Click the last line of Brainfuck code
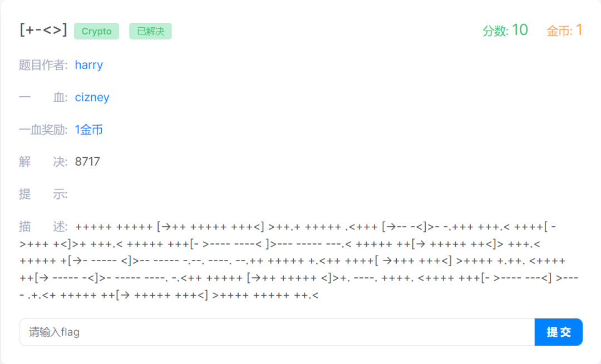 pyautogui.click(x=169, y=295)
